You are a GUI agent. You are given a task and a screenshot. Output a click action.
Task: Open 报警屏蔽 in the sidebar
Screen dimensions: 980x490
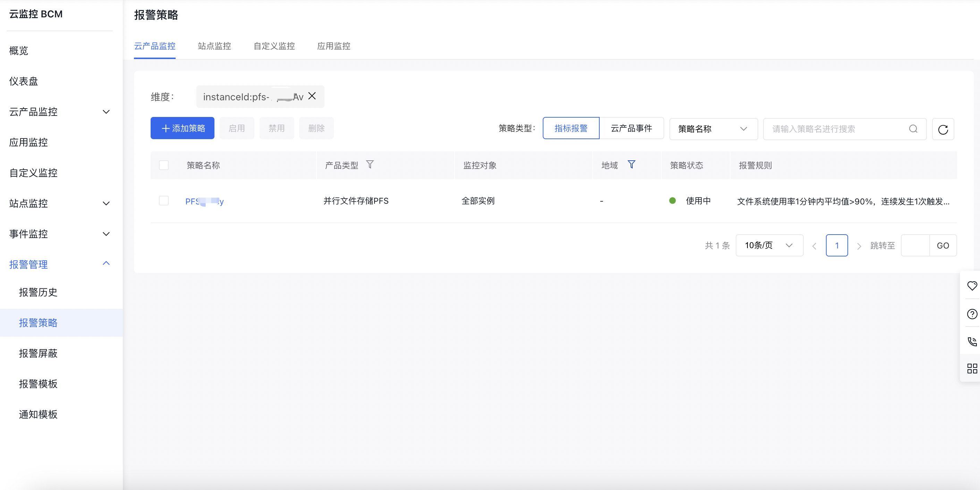click(38, 353)
